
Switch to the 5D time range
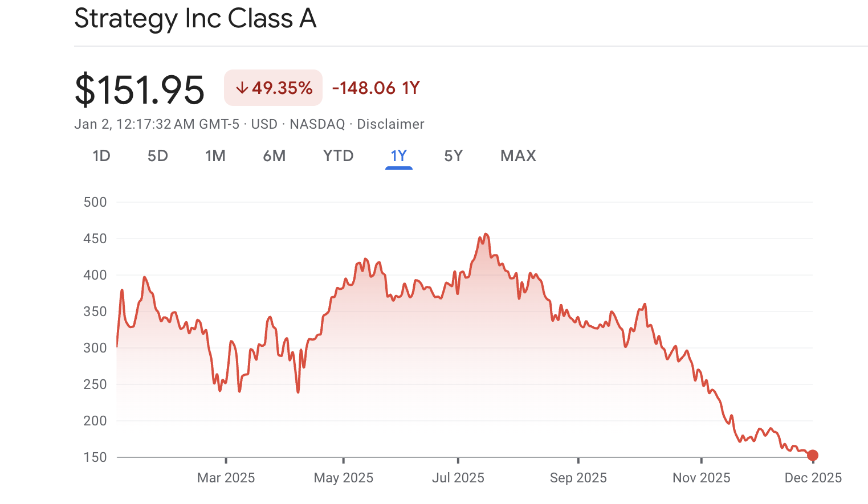(x=158, y=155)
